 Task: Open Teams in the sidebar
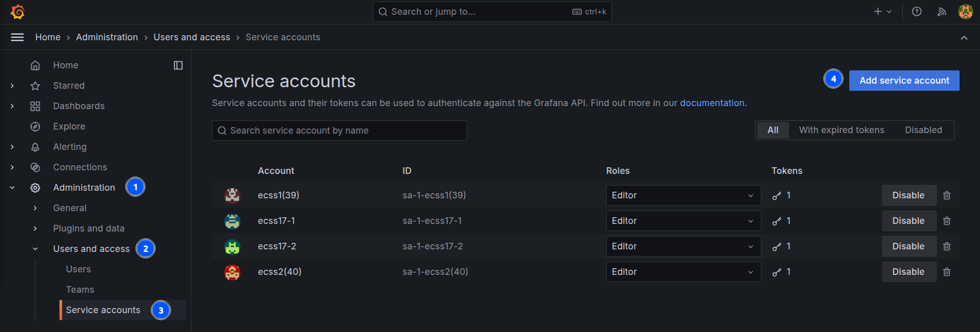(x=80, y=290)
